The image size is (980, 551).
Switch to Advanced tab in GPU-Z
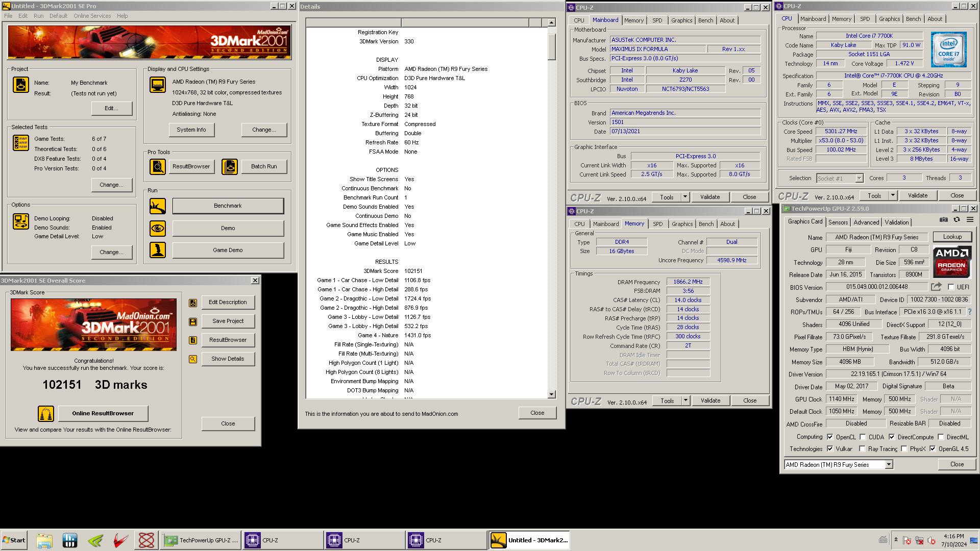pyautogui.click(x=866, y=222)
